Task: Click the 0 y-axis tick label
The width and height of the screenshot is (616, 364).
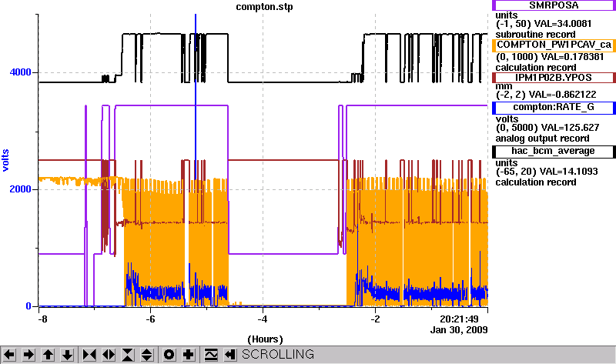Action: click(28, 306)
